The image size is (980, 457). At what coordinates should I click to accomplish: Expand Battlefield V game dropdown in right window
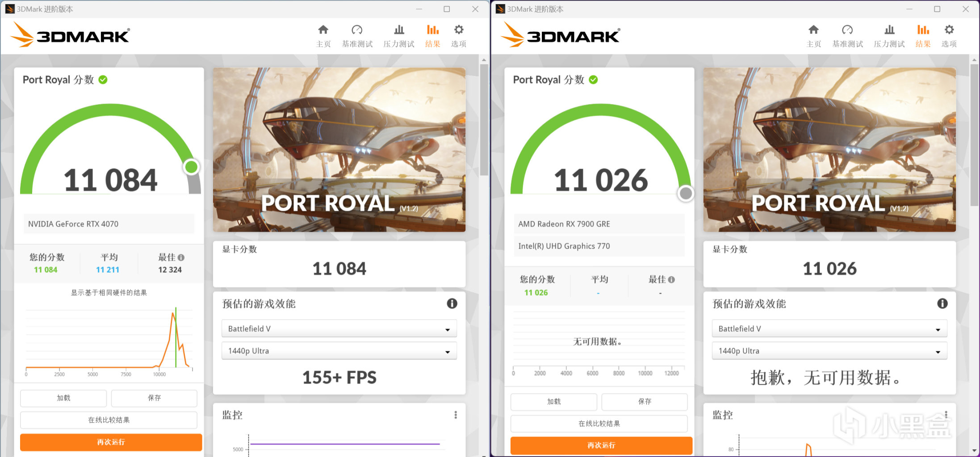[x=829, y=329]
